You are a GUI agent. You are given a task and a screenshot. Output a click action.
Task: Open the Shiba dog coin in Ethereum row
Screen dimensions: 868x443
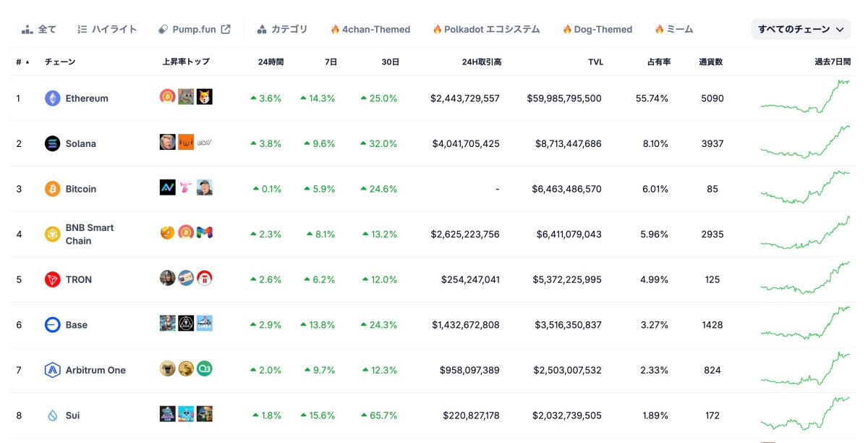pyautogui.click(x=205, y=97)
